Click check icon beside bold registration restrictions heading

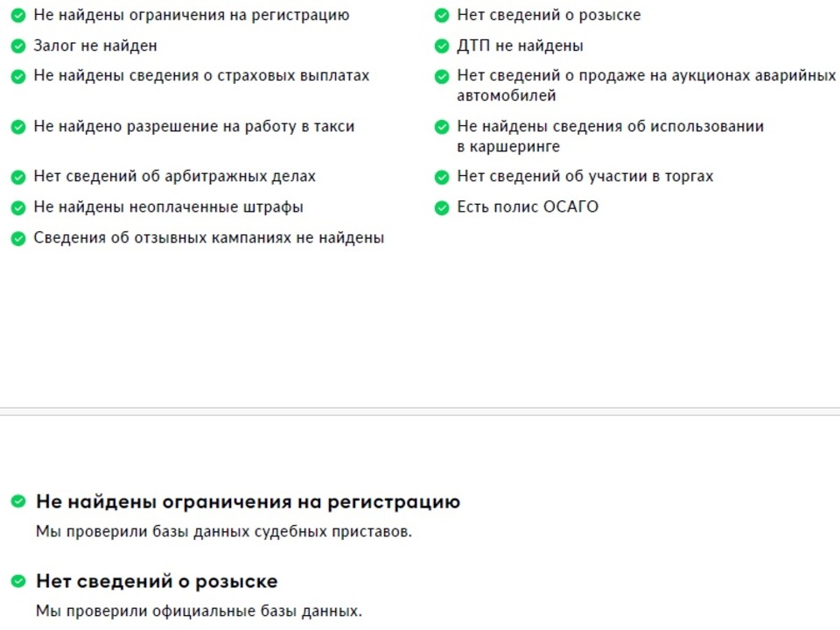pos(17,501)
